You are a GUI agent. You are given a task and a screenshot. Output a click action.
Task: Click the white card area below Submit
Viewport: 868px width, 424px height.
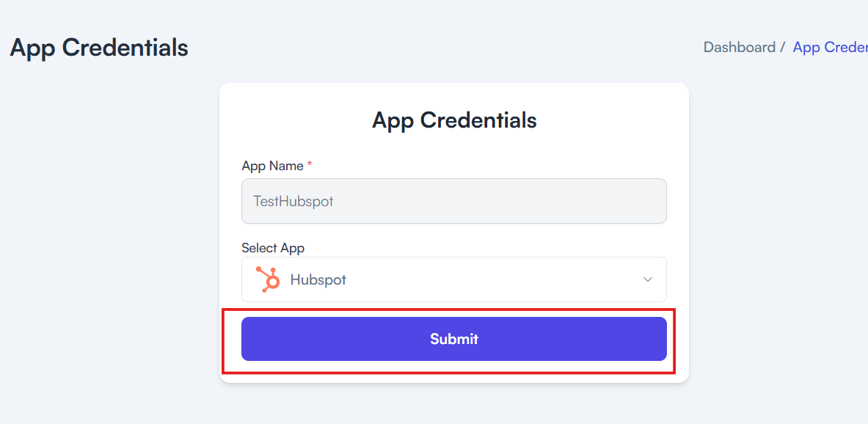[x=454, y=378]
